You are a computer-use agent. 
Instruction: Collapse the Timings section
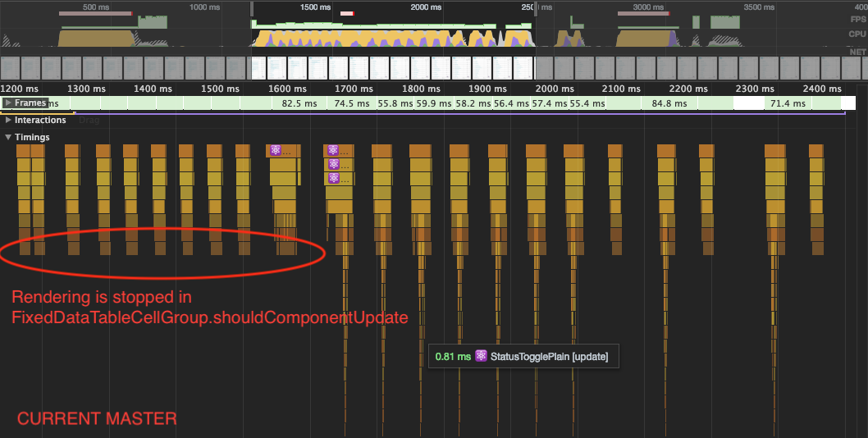pos(7,137)
